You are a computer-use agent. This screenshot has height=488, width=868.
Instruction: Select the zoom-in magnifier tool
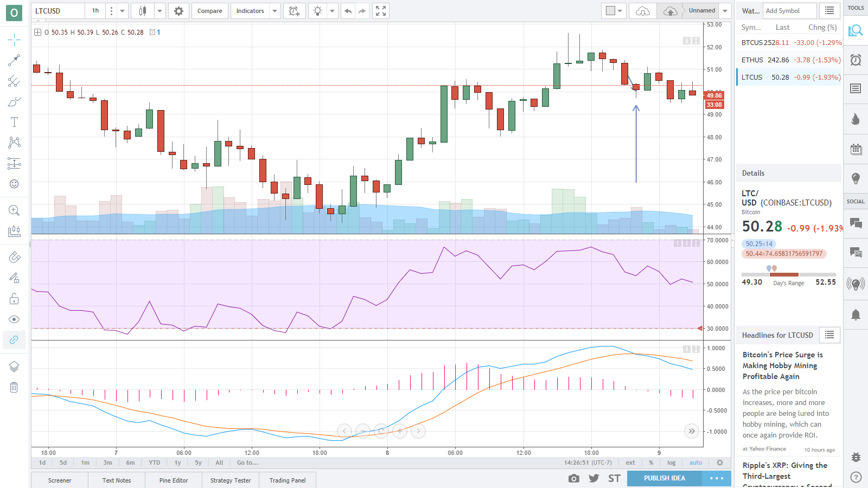tap(14, 210)
